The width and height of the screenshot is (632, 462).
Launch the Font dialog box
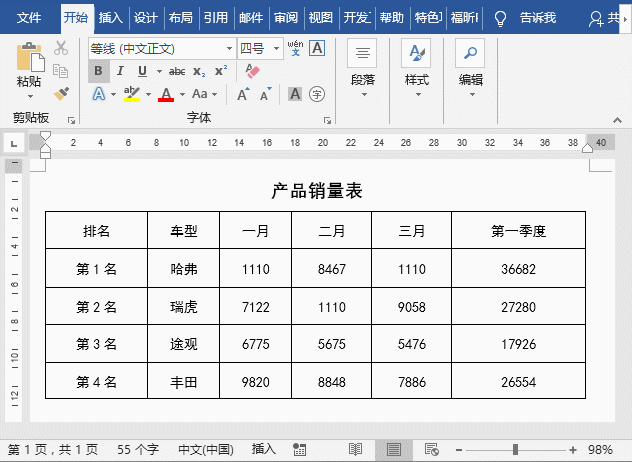pyautogui.click(x=327, y=120)
